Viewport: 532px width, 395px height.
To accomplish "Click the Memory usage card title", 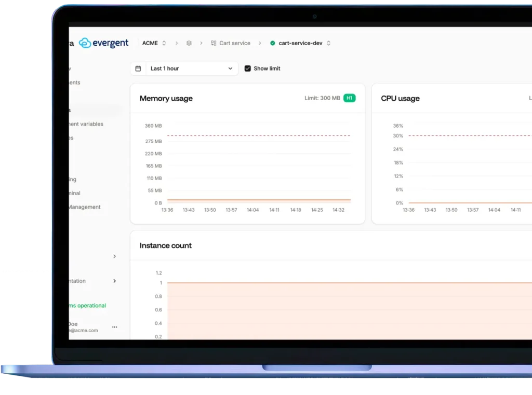I will (166, 99).
